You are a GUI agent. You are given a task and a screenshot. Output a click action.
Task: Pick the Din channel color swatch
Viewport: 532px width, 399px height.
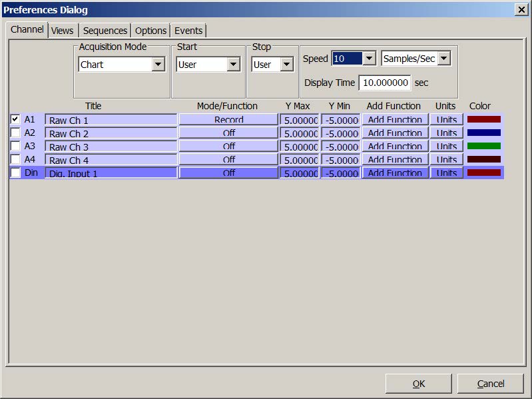coord(484,173)
